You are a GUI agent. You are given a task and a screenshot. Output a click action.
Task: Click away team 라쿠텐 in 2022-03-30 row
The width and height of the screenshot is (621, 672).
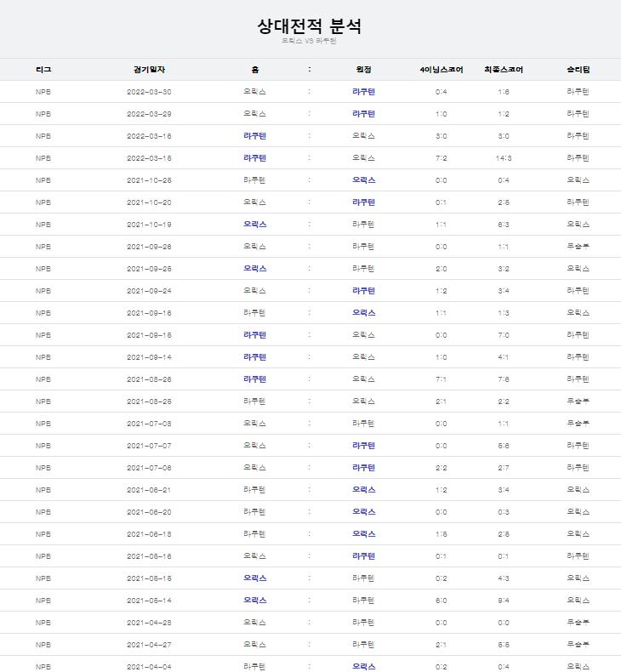(363, 92)
